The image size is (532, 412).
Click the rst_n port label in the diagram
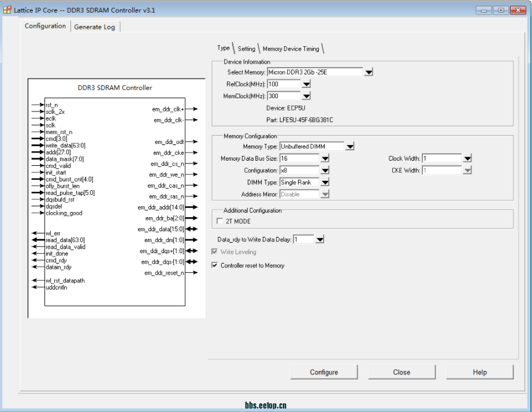pos(52,105)
